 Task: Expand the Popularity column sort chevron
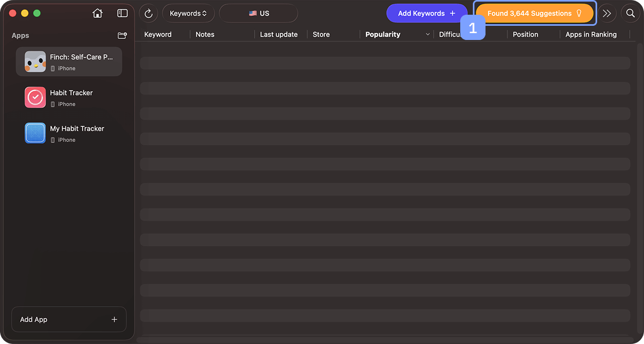[x=428, y=34]
